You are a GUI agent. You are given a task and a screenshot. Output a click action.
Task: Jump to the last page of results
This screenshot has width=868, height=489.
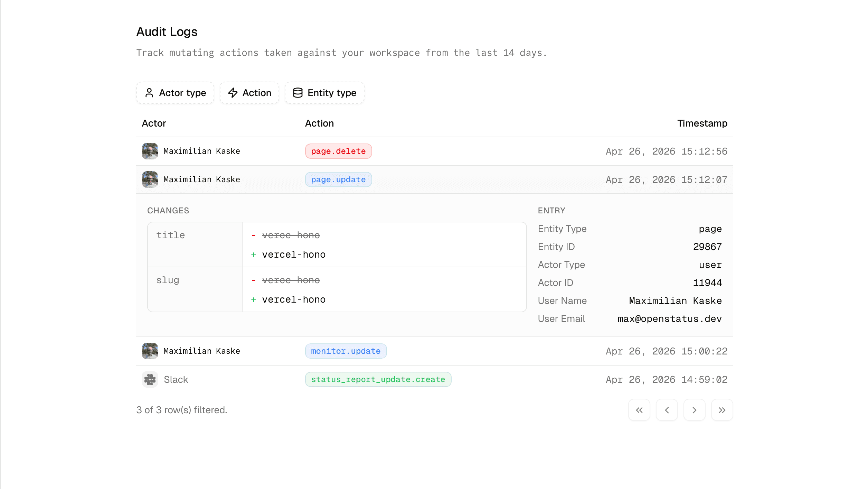[x=722, y=410]
